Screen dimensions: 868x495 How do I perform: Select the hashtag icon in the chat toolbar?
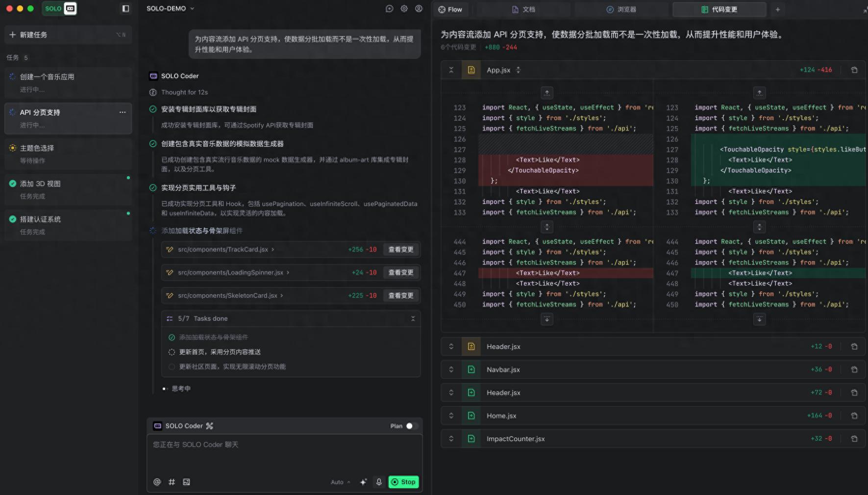[x=172, y=482]
